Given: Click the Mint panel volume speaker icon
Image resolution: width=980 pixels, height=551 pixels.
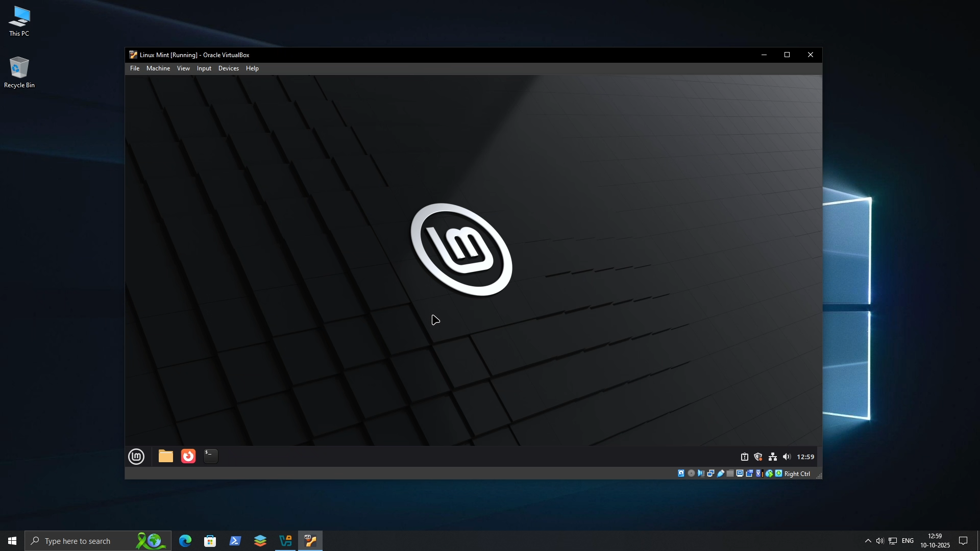Looking at the screenshot, I should click(787, 457).
